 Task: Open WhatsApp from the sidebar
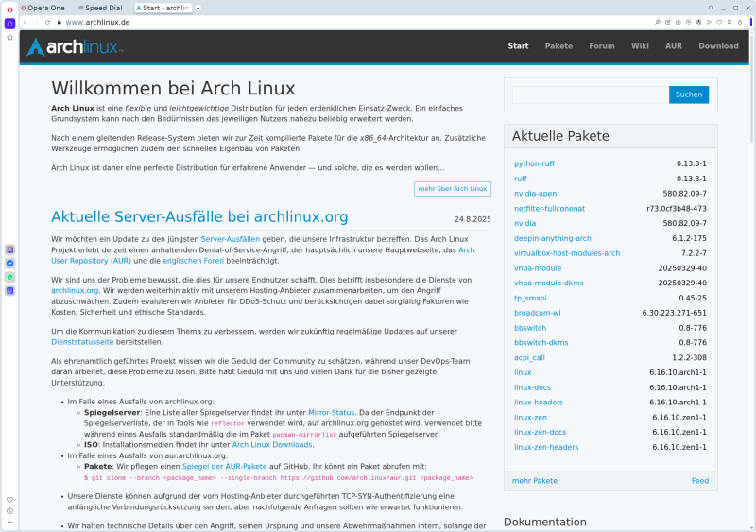click(x=9, y=278)
